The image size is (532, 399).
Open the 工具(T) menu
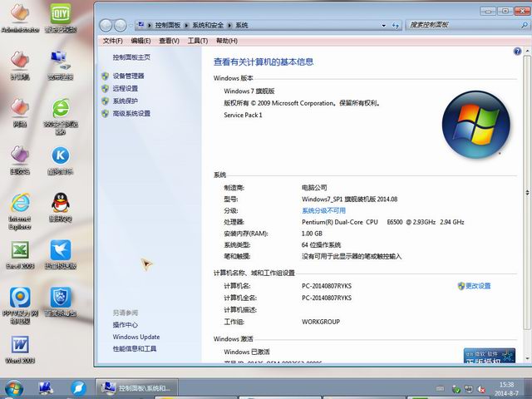(198, 41)
